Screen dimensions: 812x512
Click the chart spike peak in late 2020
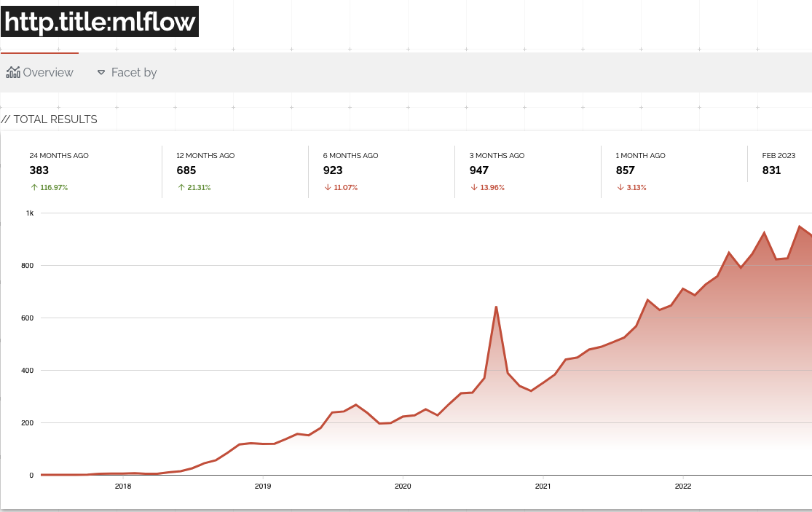tap(496, 307)
